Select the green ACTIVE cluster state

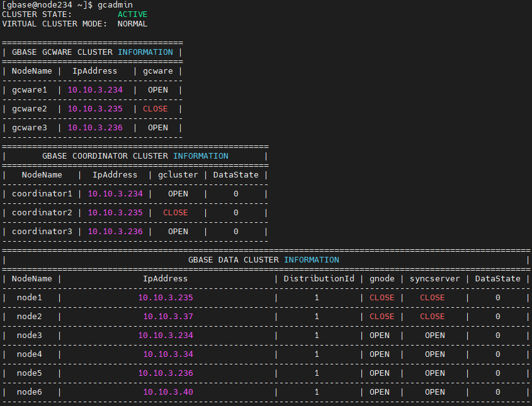(x=133, y=14)
